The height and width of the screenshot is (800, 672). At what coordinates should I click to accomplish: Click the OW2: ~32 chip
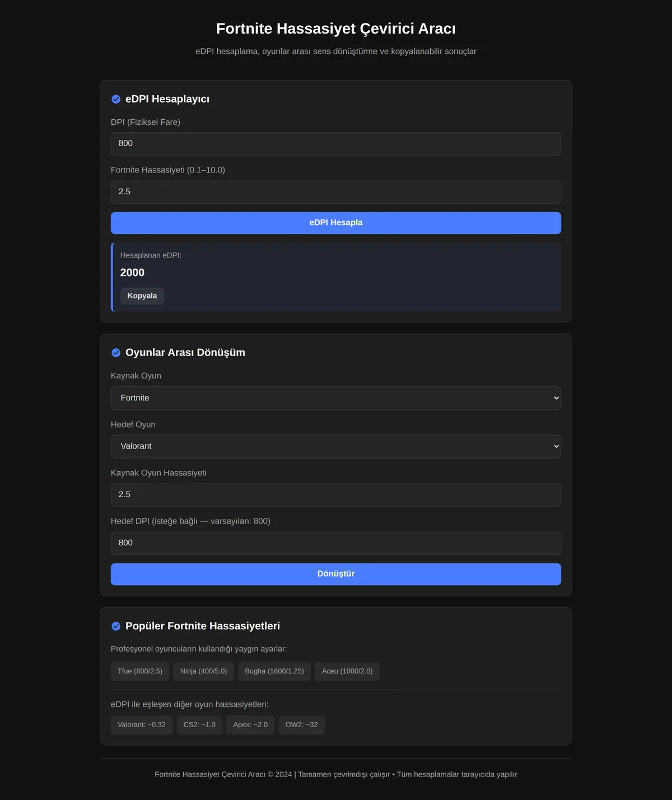301,724
